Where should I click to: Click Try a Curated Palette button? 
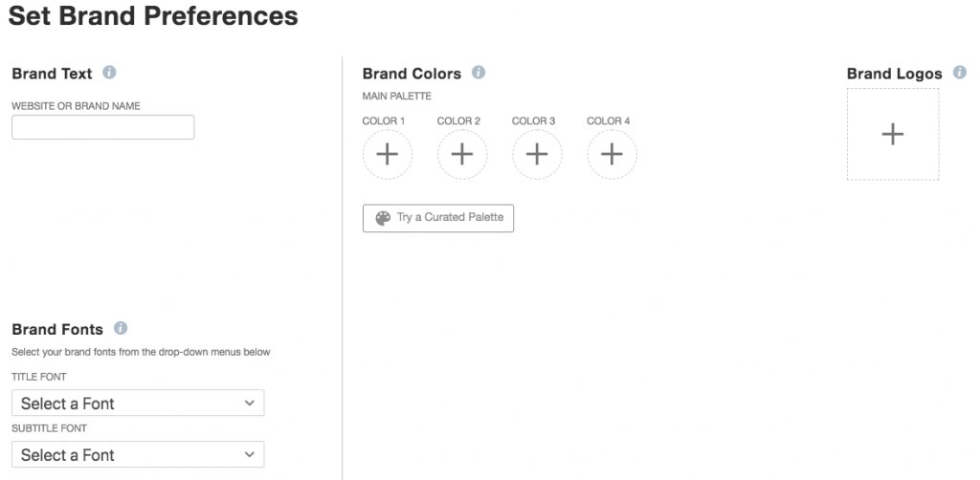point(438,218)
